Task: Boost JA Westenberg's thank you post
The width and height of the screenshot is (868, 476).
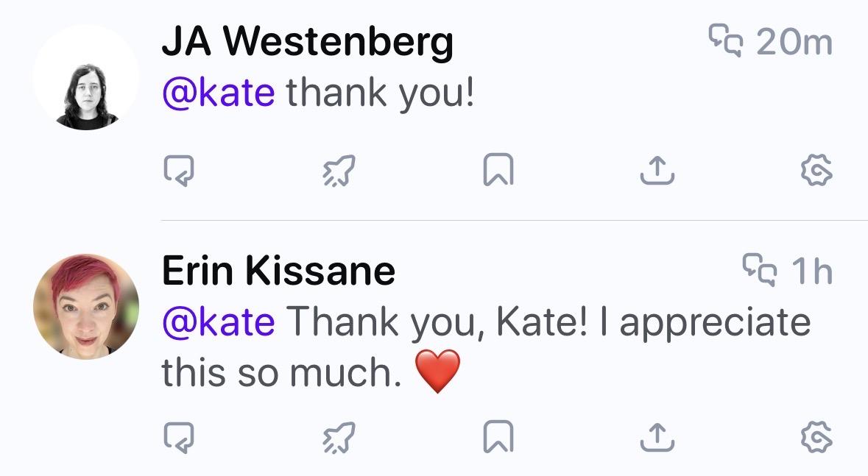Action: (339, 171)
